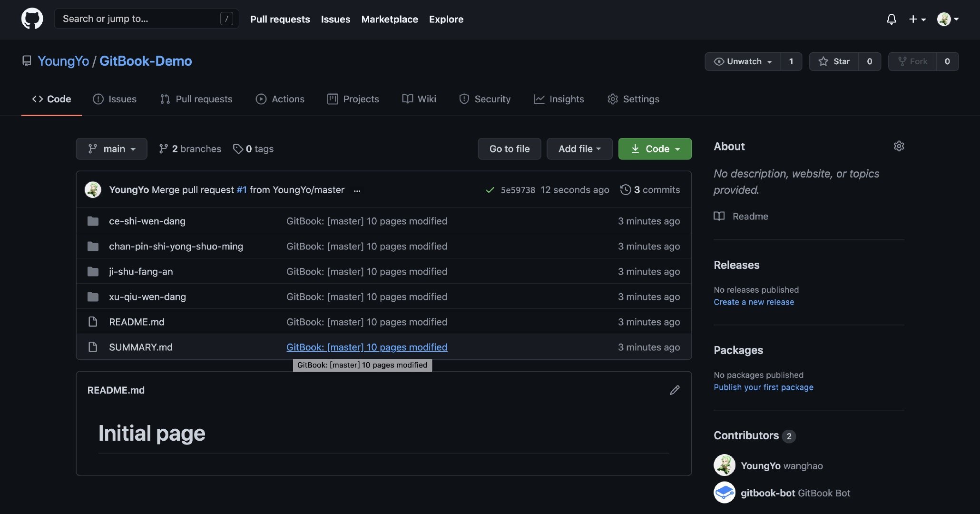Screen dimensions: 980x514
Task: Open the 3 commits history
Action: 650,190
